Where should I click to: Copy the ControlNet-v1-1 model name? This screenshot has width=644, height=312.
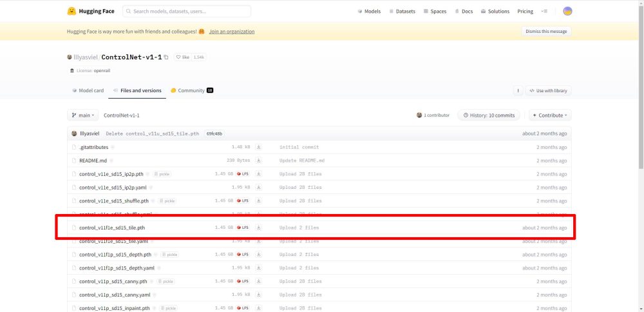click(166, 57)
